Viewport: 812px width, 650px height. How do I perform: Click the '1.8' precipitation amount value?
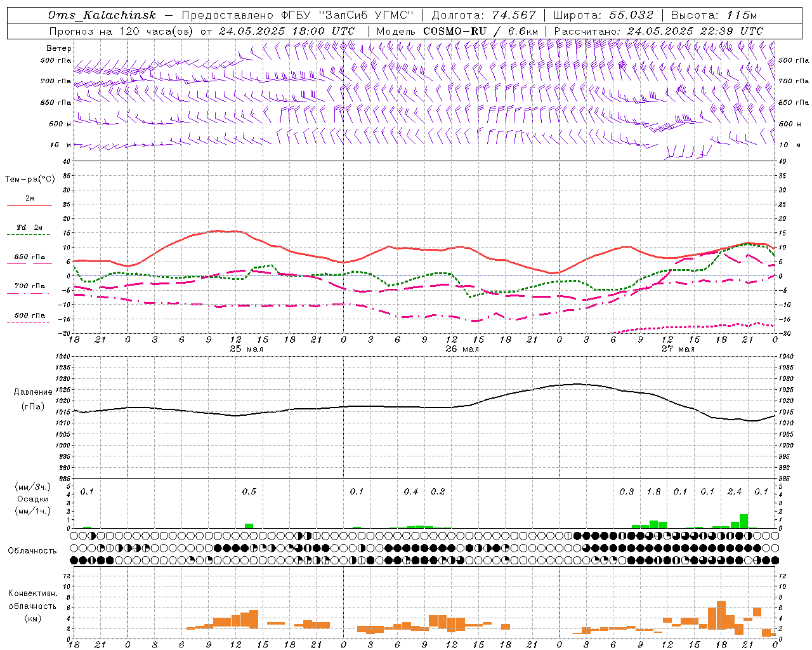653,492
